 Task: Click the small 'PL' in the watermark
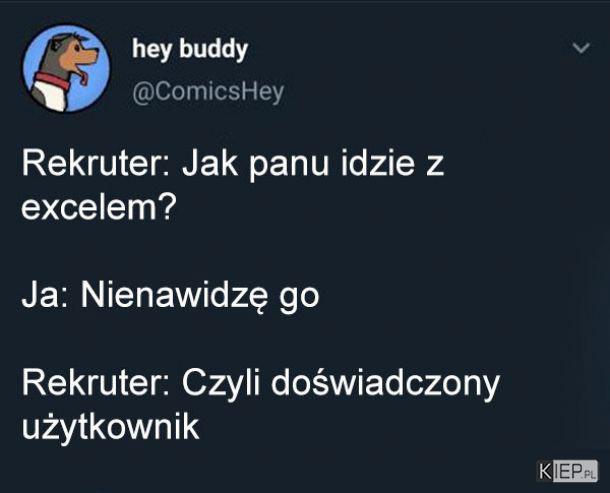pyautogui.click(x=589, y=475)
